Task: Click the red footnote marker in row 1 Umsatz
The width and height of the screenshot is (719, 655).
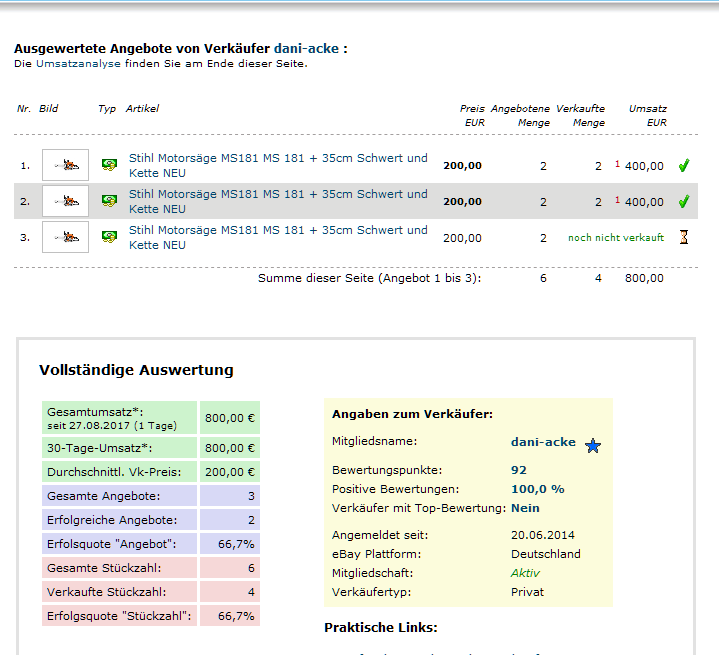Action: click(618, 163)
